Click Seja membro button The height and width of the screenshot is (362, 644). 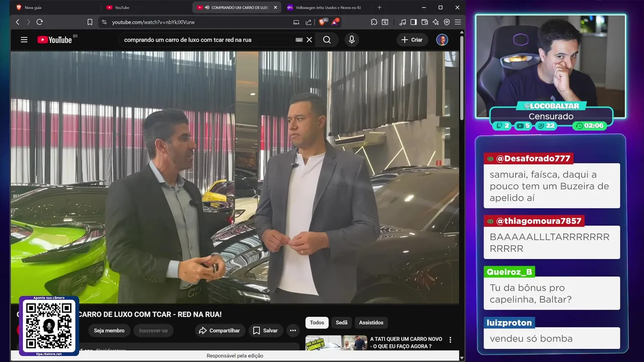click(109, 330)
